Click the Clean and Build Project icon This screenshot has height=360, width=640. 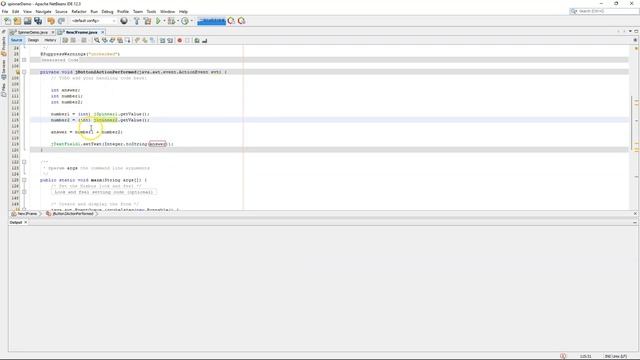[147, 21]
